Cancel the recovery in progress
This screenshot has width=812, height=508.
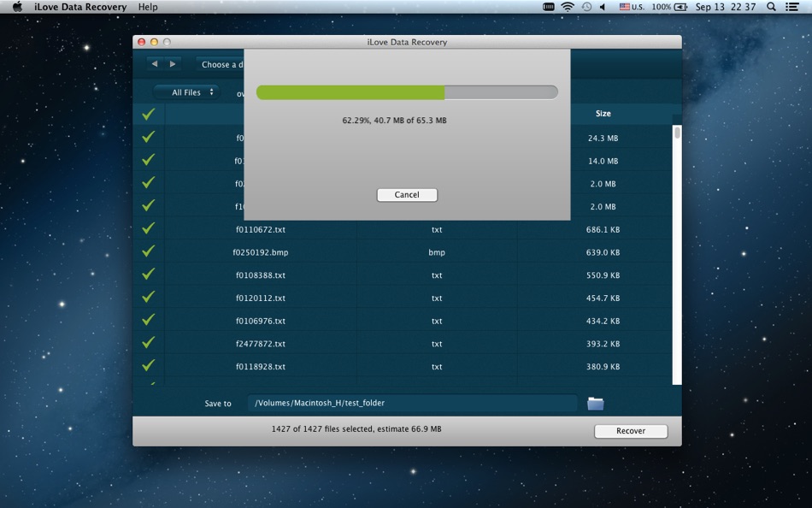(407, 194)
